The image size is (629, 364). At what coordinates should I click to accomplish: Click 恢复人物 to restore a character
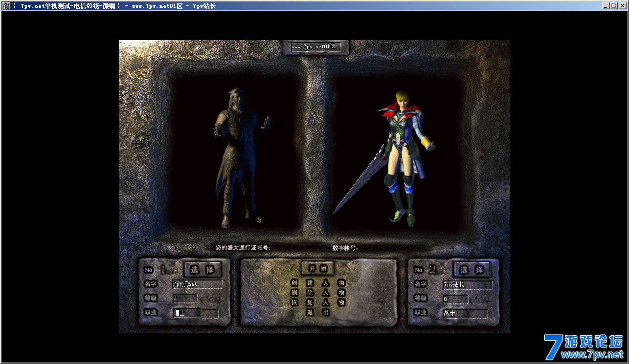point(317,302)
